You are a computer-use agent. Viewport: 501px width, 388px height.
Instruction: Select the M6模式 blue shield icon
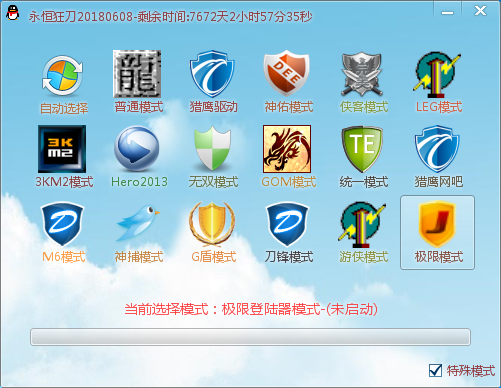click(62, 224)
